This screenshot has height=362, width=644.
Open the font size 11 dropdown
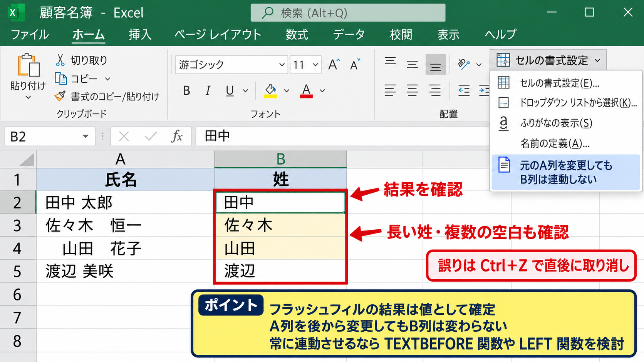[x=315, y=65]
